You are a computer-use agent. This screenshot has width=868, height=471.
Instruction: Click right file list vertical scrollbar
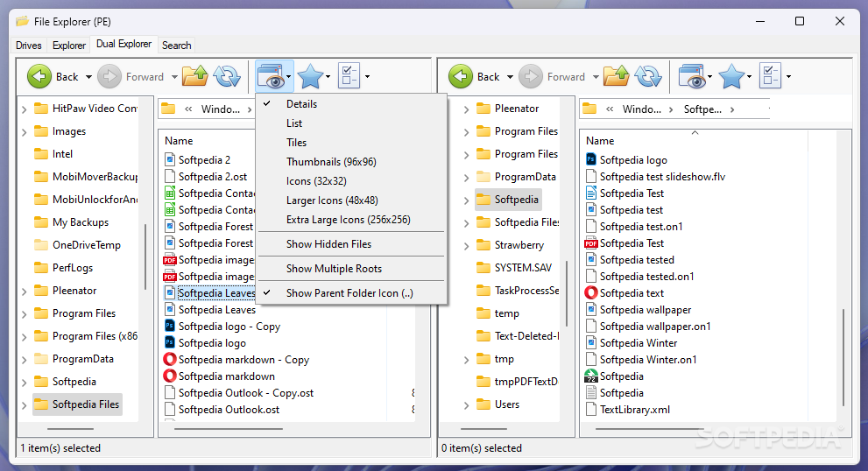click(x=843, y=357)
